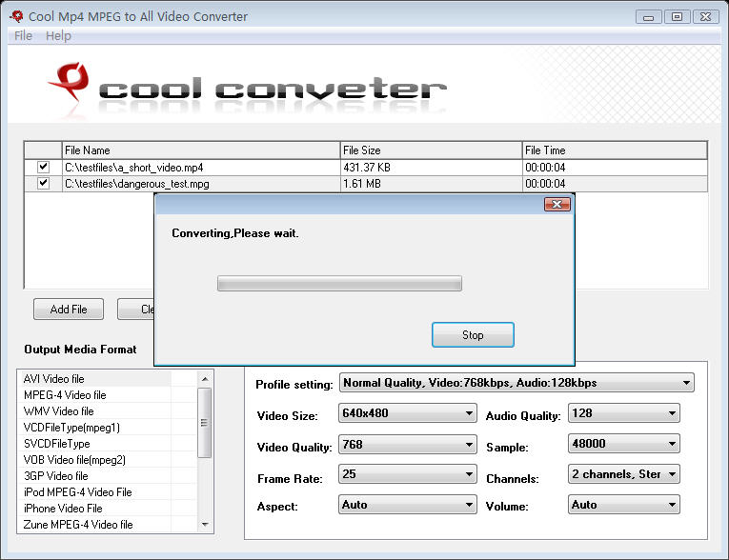
Task: Click the File Name column header
Action: [201, 150]
